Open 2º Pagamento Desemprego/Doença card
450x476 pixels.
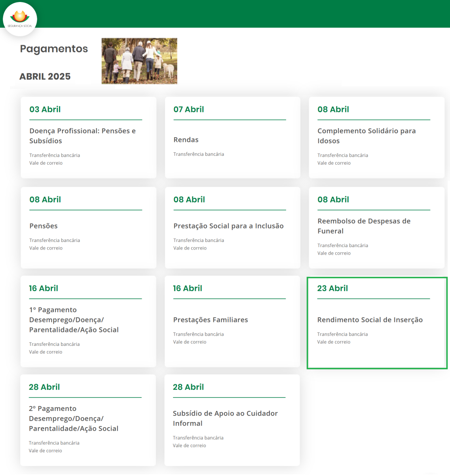(x=88, y=420)
